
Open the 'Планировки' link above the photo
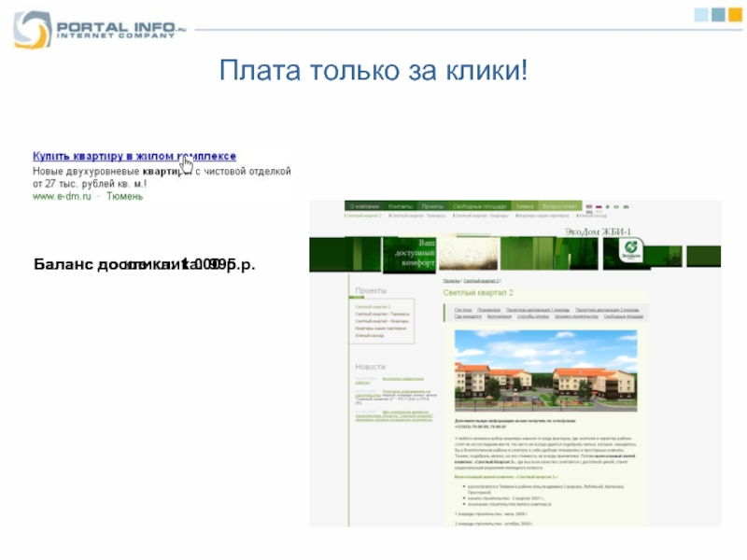tap(488, 310)
